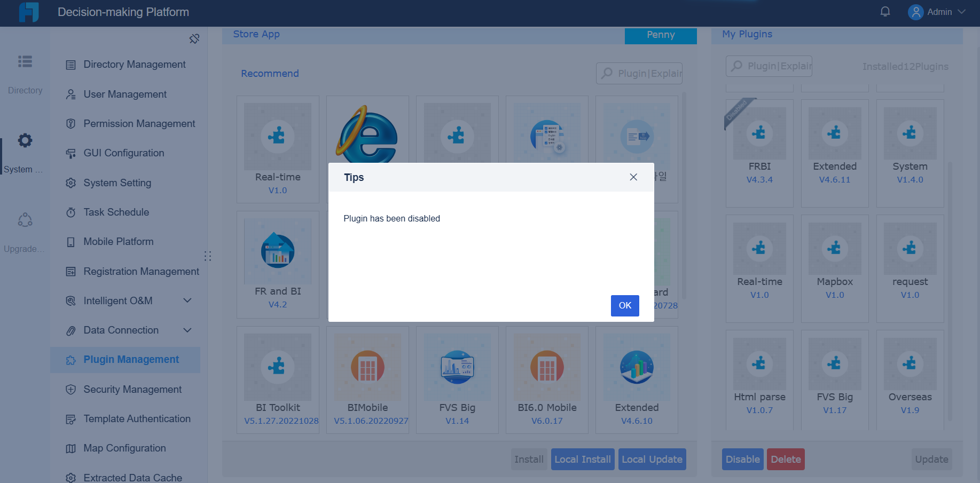Select FVS Big V1.17 in My Plugins

click(835, 380)
